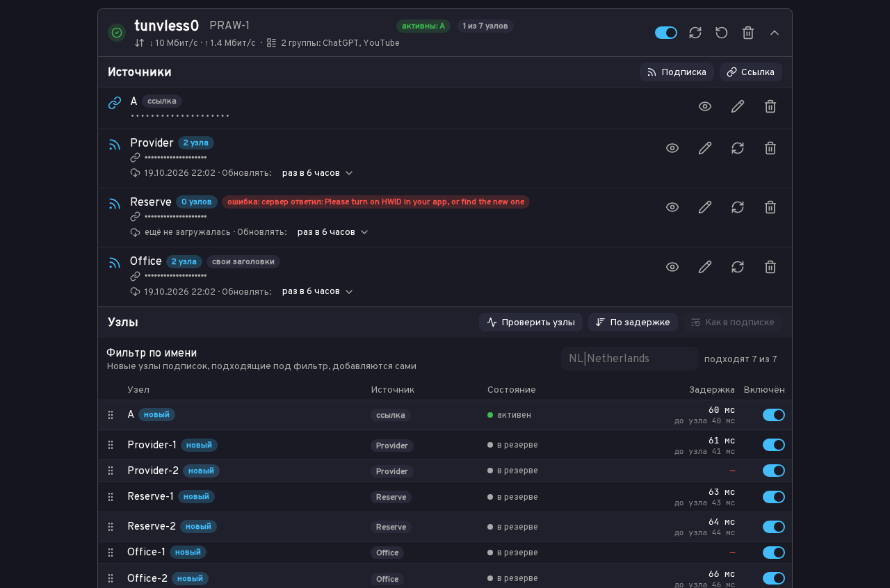Add a source via Ссылка button
The width and height of the screenshot is (890, 588).
[751, 72]
